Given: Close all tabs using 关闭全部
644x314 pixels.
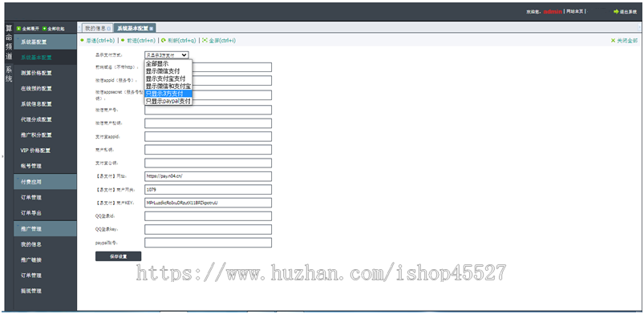Looking at the screenshot, I should [x=624, y=41].
